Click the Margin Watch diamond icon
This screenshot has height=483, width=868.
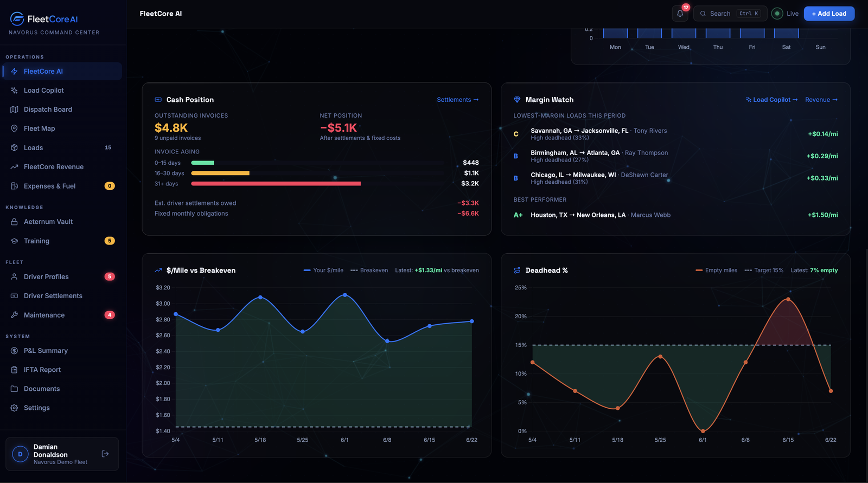point(517,100)
